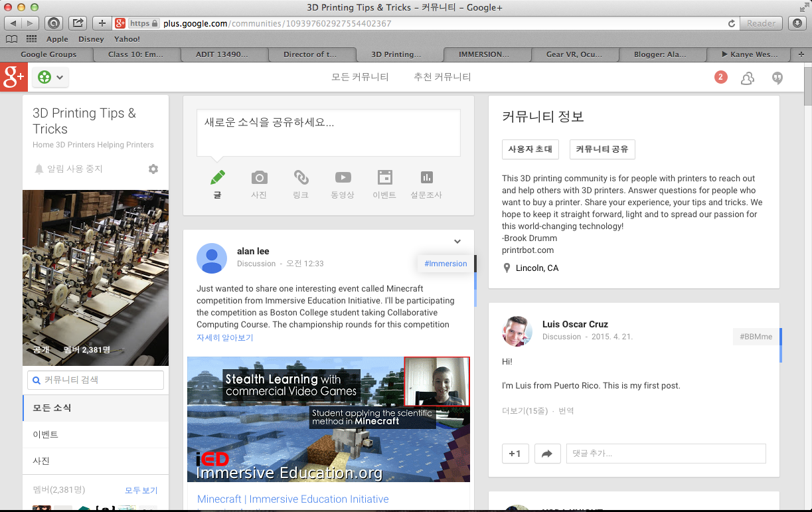Click the URL address bar
This screenshot has height=512, width=812.
click(425, 23)
